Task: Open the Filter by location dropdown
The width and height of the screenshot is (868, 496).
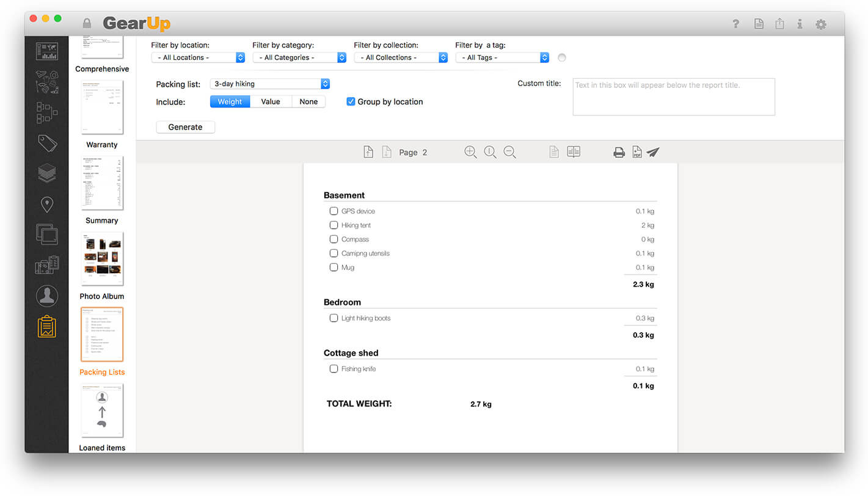Action: [198, 57]
